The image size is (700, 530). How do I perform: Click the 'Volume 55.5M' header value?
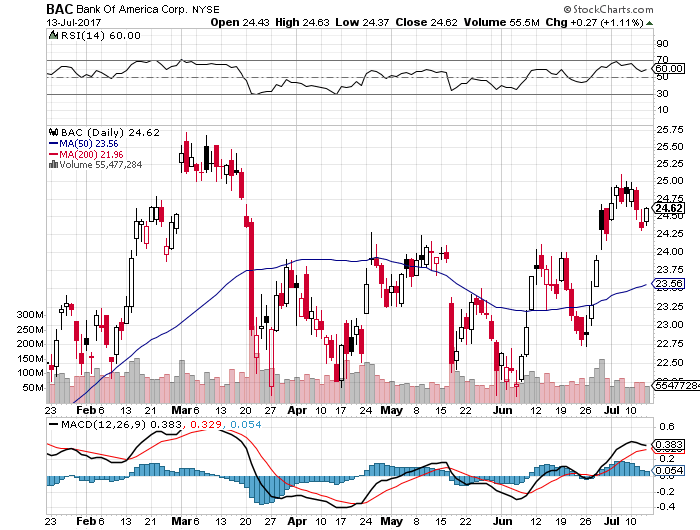[x=501, y=22]
